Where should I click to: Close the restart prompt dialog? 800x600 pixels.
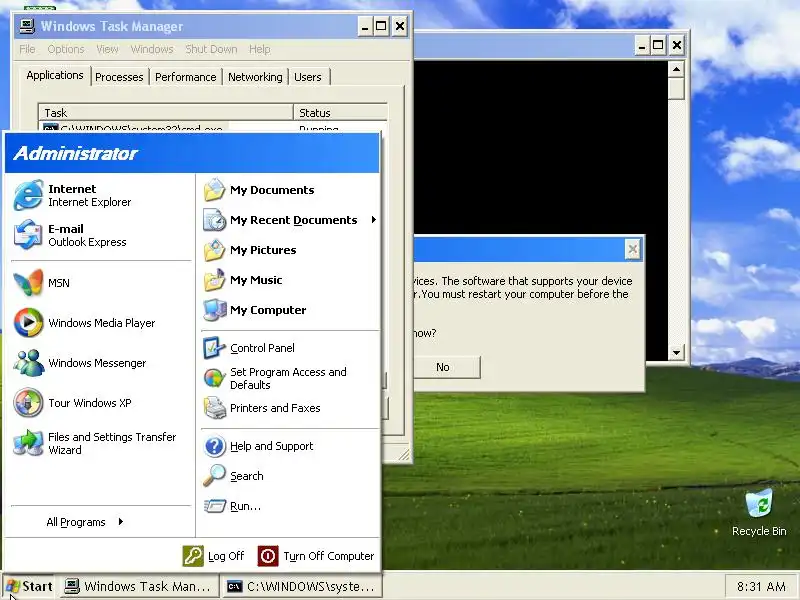(633, 249)
